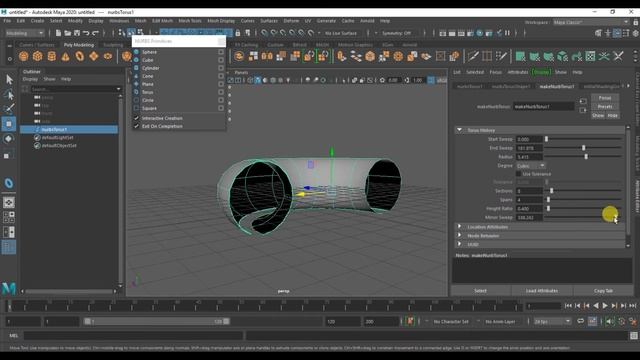The height and width of the screenshot is (360, 640).
Task: Click the Script Editor icon at bottom right
Action: [633, 336]
